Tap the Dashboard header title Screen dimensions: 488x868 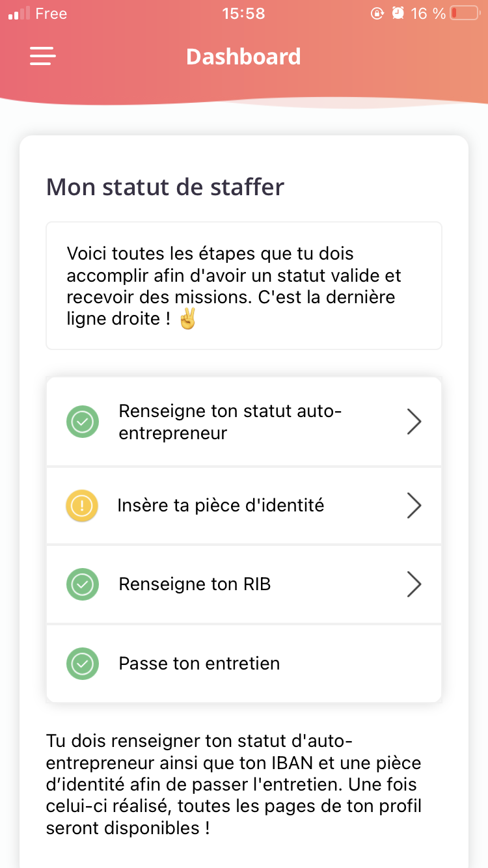[x=243, y=57]
